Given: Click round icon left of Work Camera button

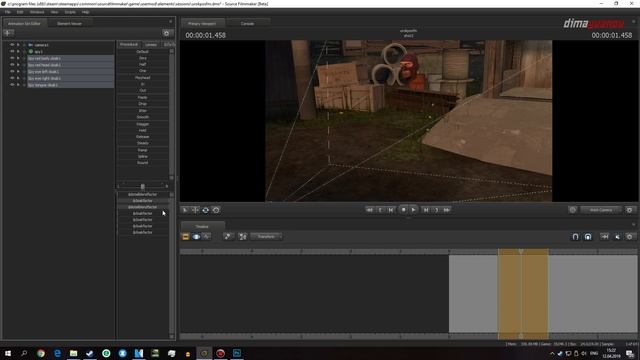Looking at the screenshot, I should pos(572,210).
